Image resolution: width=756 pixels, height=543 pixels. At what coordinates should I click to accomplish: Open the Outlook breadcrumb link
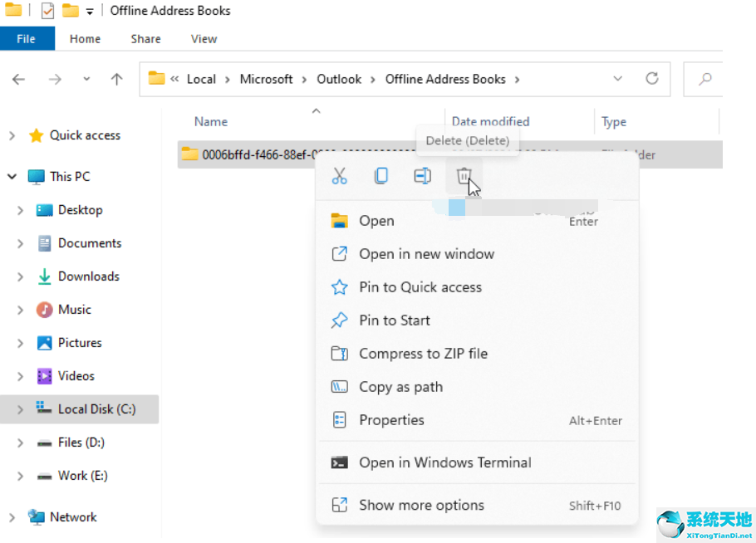(339, 79)
